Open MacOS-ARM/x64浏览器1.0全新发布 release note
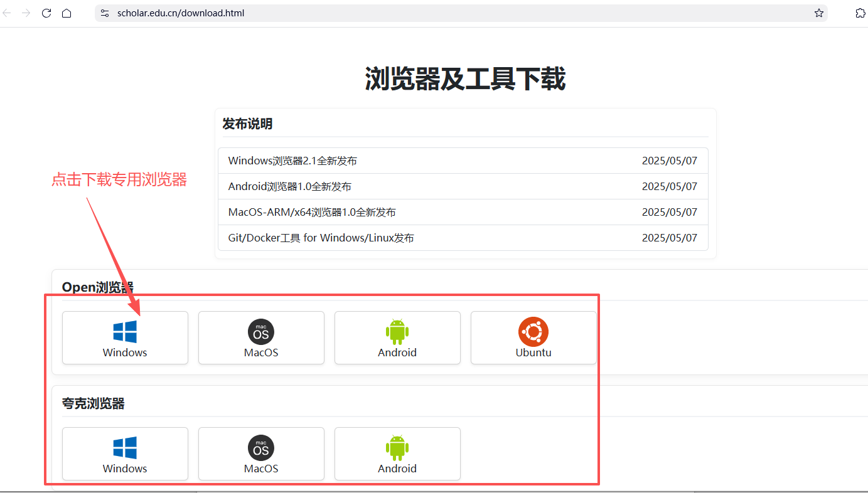 click(463, 212)
